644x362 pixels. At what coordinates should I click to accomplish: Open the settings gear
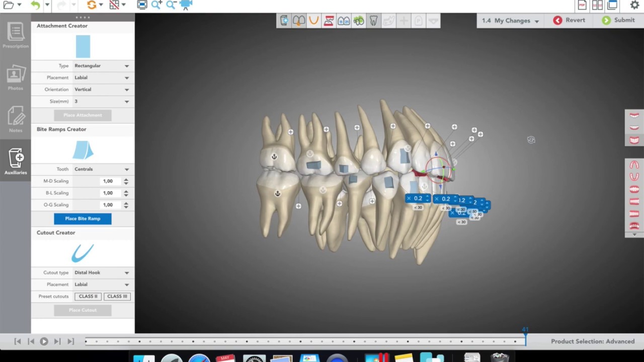pos(634,5)
